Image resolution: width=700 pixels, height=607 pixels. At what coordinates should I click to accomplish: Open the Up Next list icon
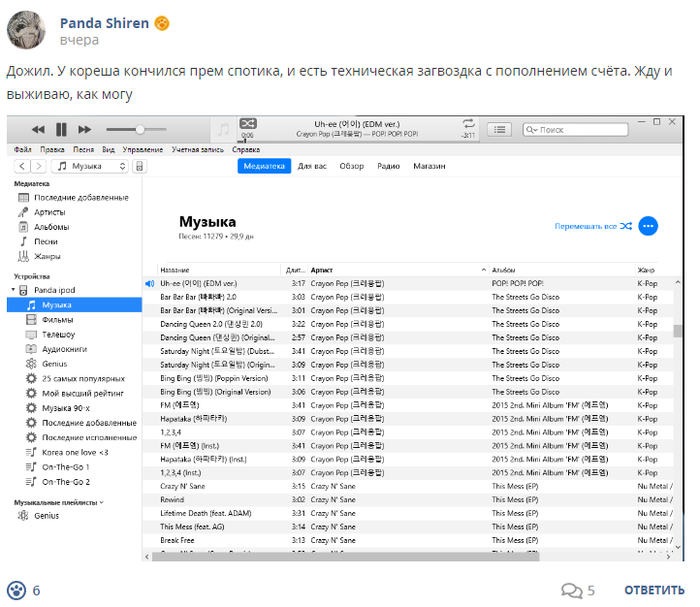(x=499, y=129)
